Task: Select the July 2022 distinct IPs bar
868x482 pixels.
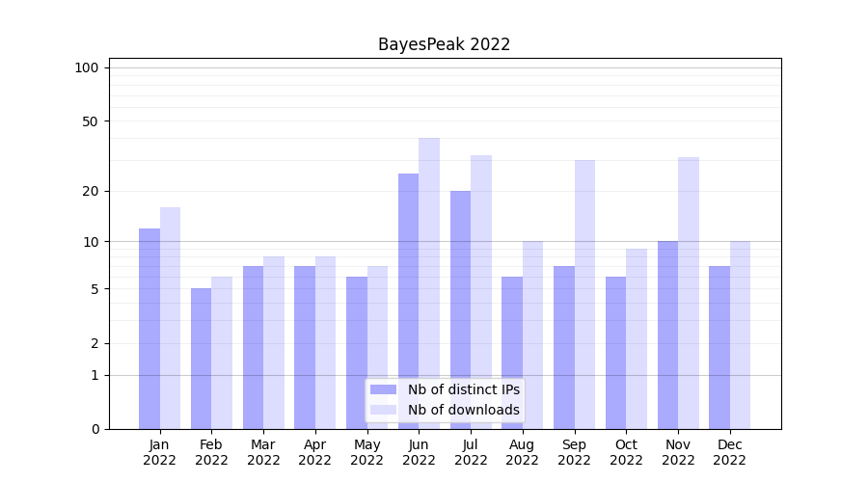Action: 460,309
